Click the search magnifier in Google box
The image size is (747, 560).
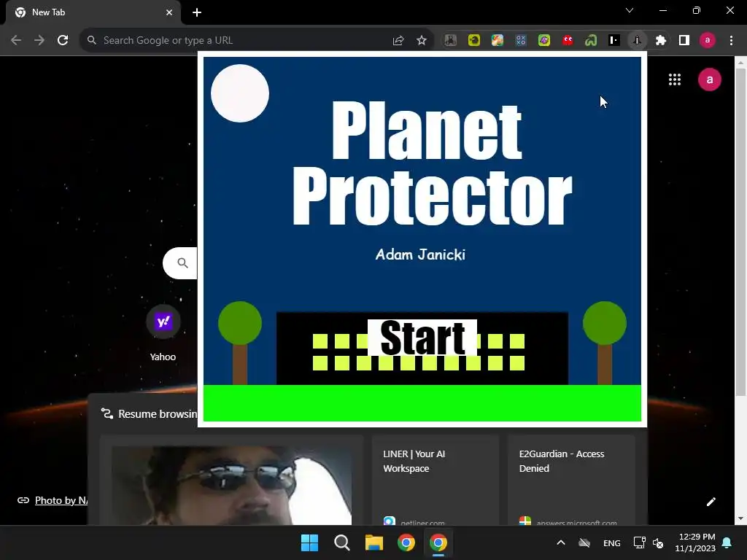point(182,262)
